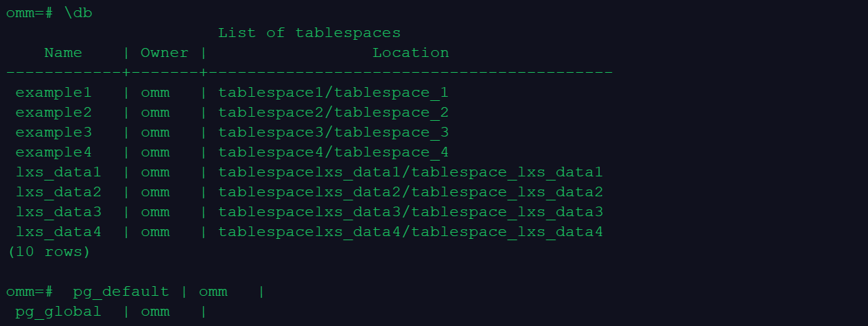Select the lxs_data2 tablespace name
868x326 pixels.
coord(58,192)
